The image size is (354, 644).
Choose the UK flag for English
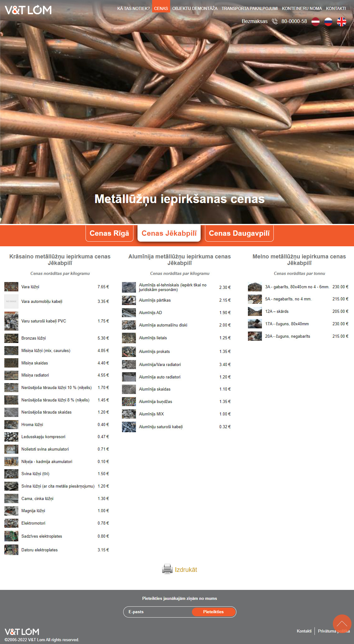(341, 21)
